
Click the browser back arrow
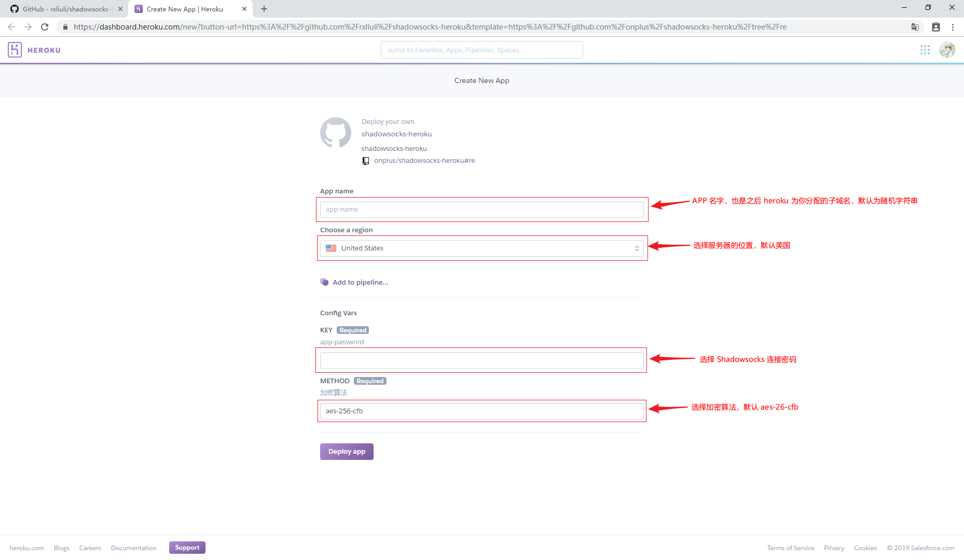pyautogui.click(x=11, y=27)
